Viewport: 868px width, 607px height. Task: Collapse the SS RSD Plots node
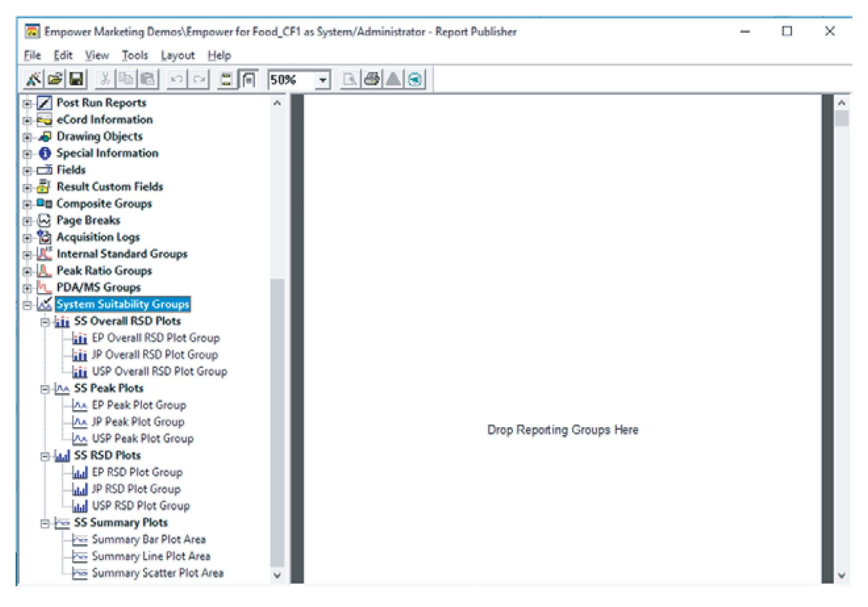point(45,456)
